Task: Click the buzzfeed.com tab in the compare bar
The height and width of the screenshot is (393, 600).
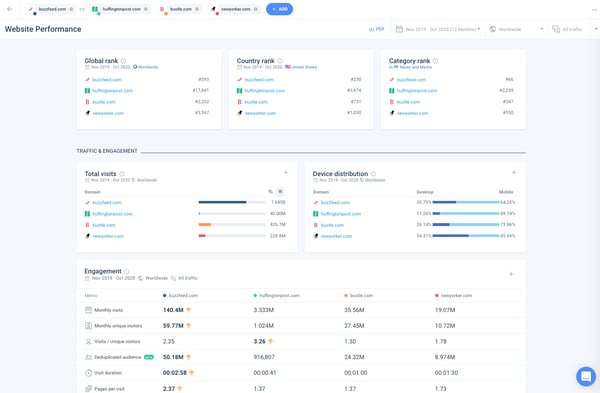Action: coord(50,9)
